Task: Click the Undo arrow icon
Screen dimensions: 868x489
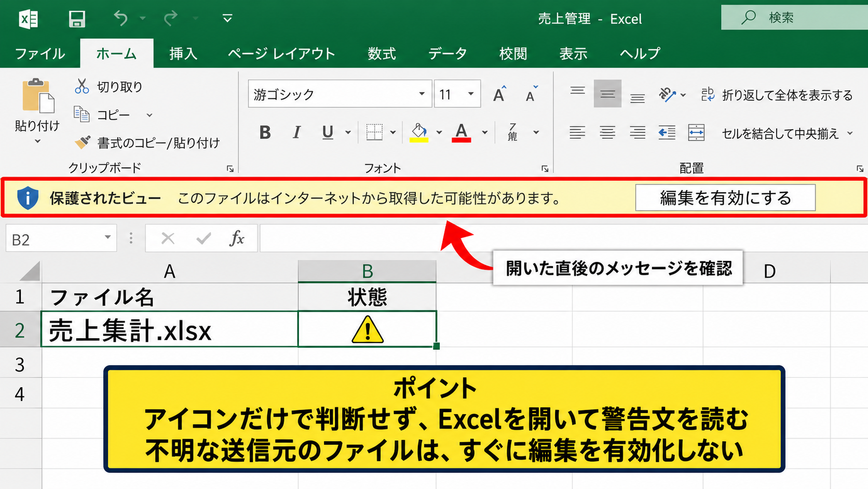Action: (x=120, y=19)
